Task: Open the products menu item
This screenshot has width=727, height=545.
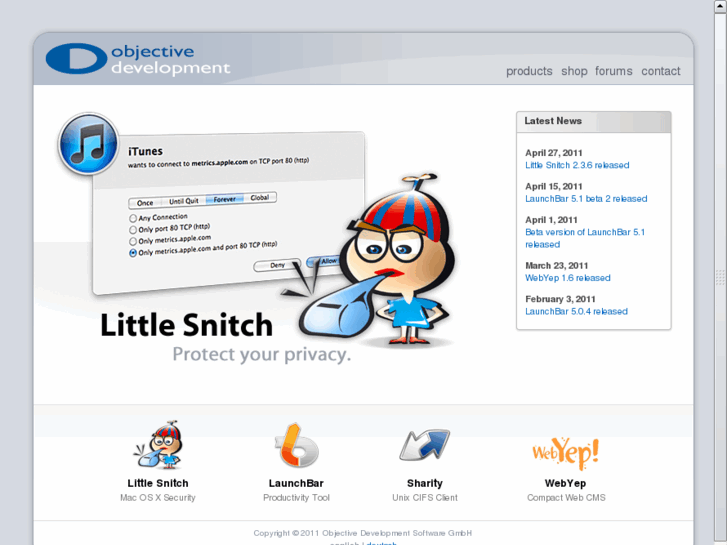Action: tap(529, 71)
